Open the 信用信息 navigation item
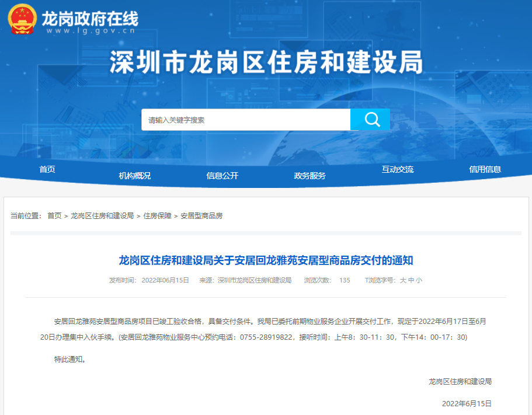The height and width of the screenshot is (415, 532). [485, 169]
